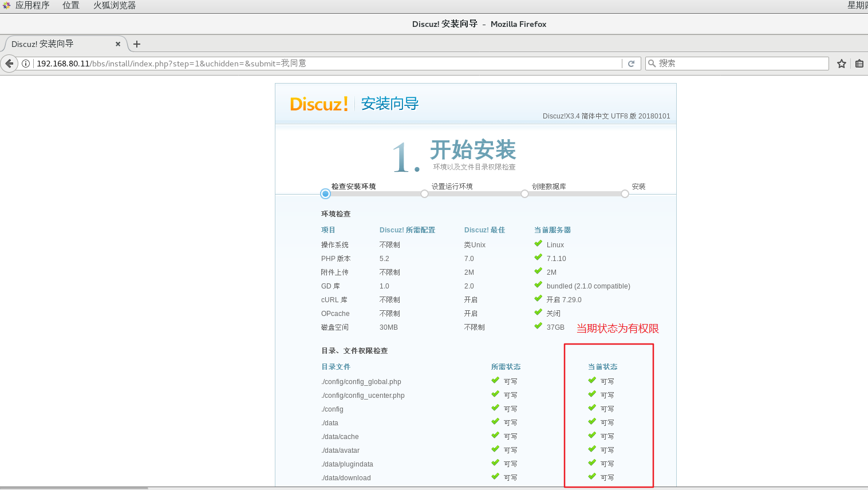Click the GD 库 row label
The width and height of the screenshot is (868, 490).
[330, 286]
